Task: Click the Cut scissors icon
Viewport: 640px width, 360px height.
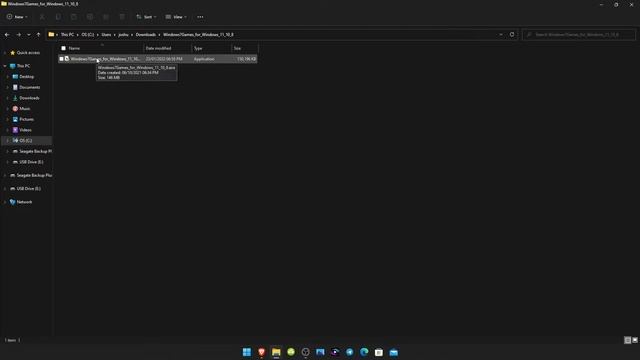Action: coord(42,17)
